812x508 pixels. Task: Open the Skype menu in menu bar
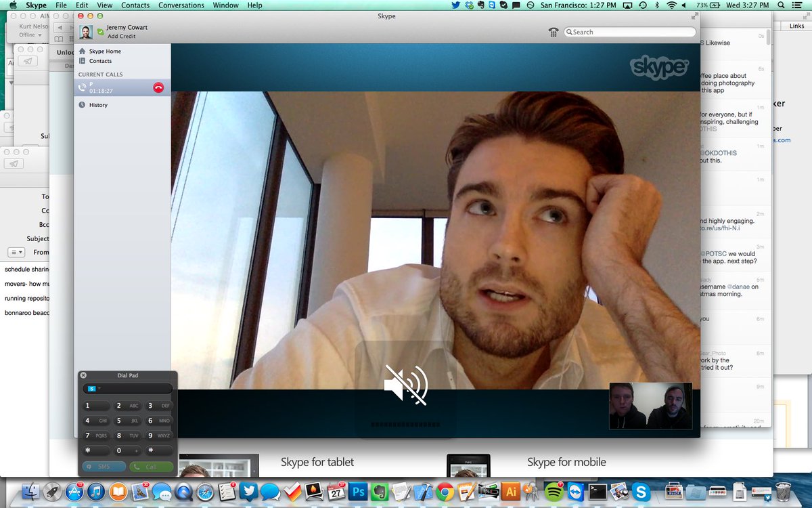pos(36,5)
